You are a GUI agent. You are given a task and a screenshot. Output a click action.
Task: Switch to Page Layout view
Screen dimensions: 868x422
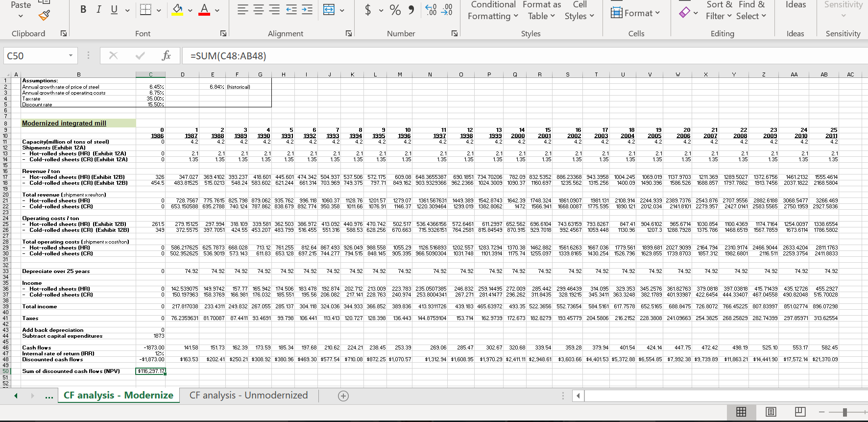click(771, 412)
